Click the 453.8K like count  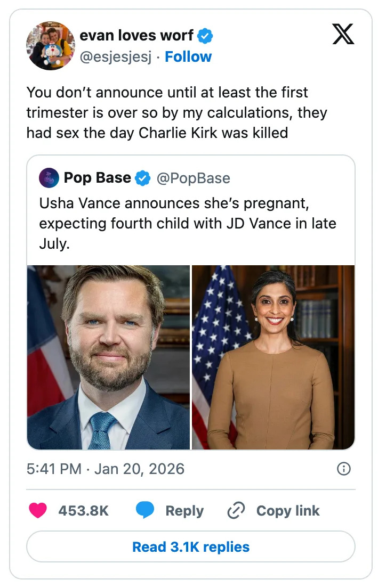84,510
